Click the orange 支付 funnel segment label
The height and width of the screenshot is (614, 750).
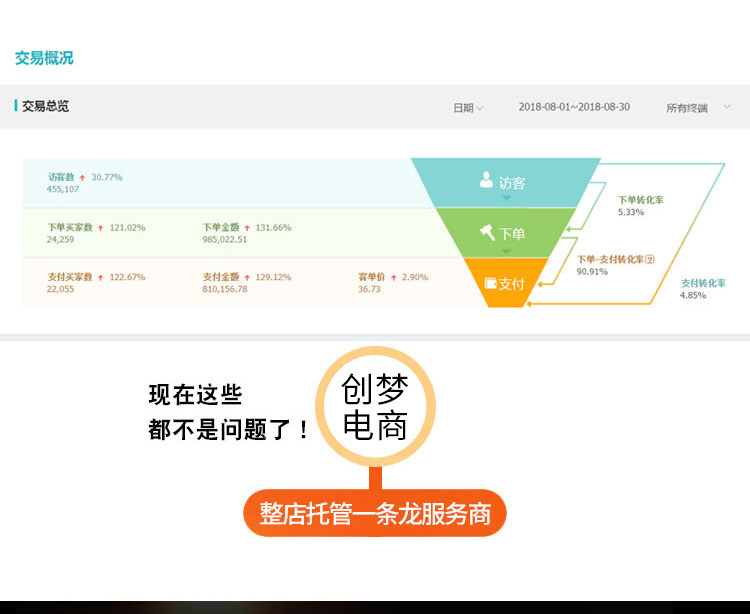pyautogui.click(x=511, y=284)
